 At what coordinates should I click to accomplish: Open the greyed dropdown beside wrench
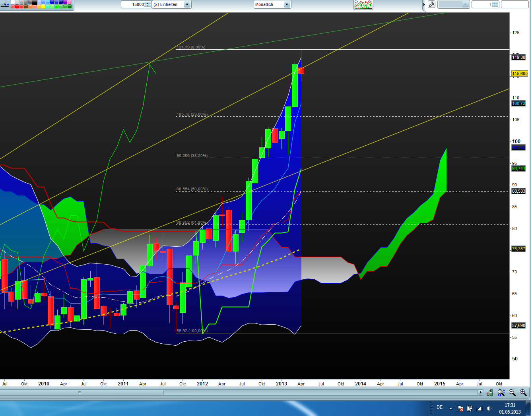(x=453, y=4)
